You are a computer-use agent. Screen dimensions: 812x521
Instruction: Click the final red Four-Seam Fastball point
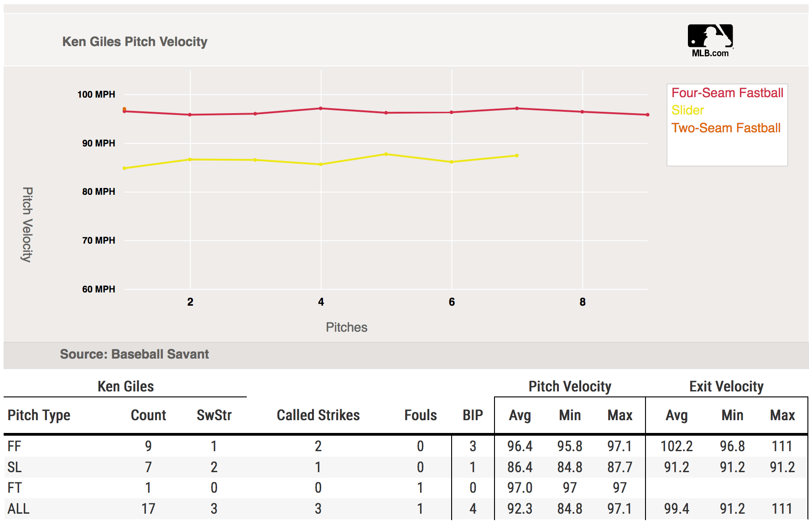(x=647, y=115)
